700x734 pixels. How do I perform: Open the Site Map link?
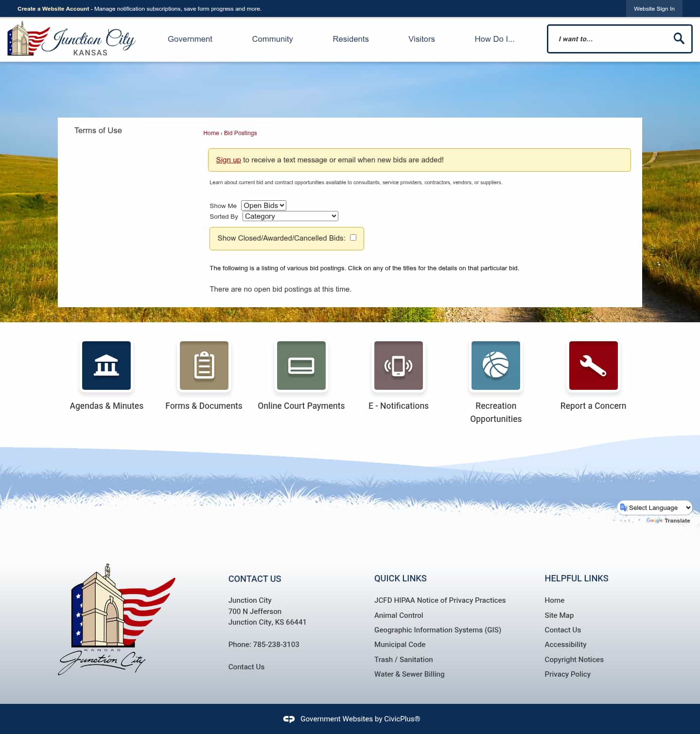pyautogui.click(x=559, y=615)
